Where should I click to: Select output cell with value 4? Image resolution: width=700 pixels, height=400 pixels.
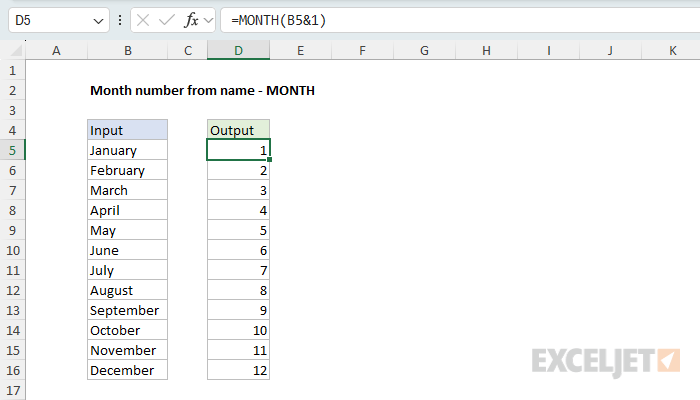[x=238, y=210]
